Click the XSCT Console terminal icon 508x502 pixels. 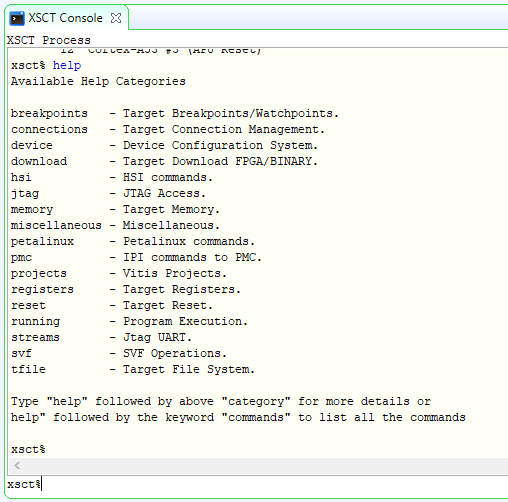[x=17, y=18]
